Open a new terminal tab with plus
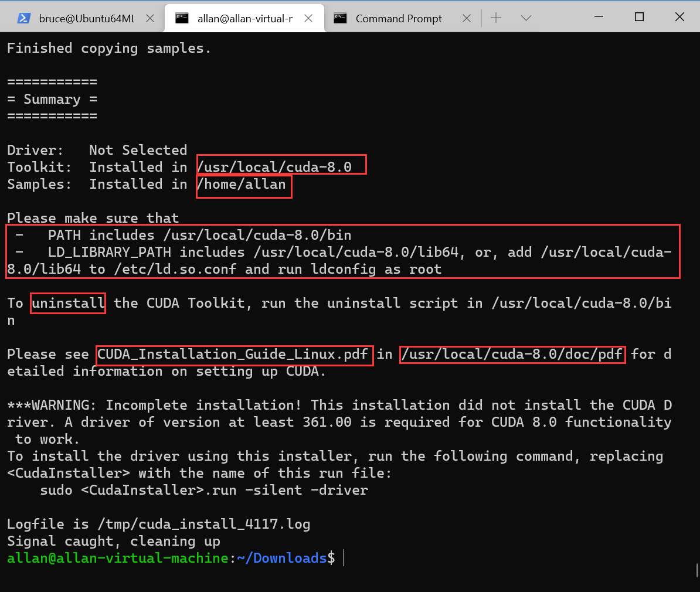The width and height of the screenshot is (700, 592). [x=496, y=18]
